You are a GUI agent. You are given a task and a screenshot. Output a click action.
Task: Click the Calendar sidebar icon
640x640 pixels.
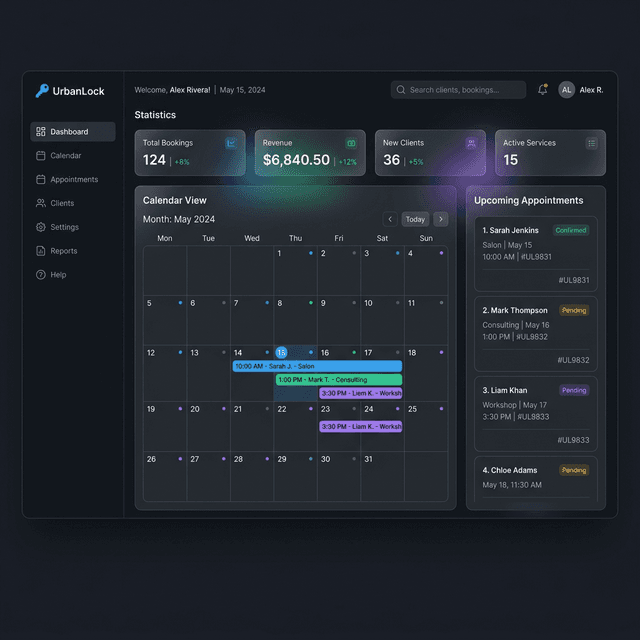click(x=41, y=156)
